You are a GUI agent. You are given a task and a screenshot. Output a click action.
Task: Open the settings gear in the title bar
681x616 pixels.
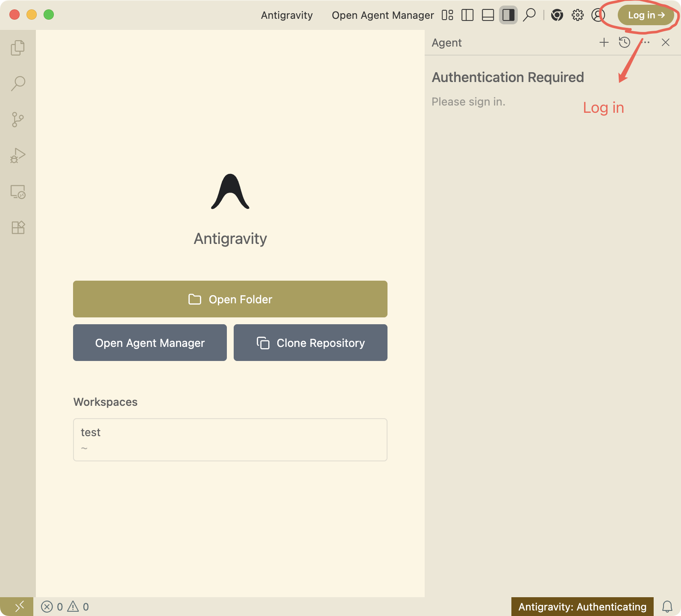(x=578, y=15)
